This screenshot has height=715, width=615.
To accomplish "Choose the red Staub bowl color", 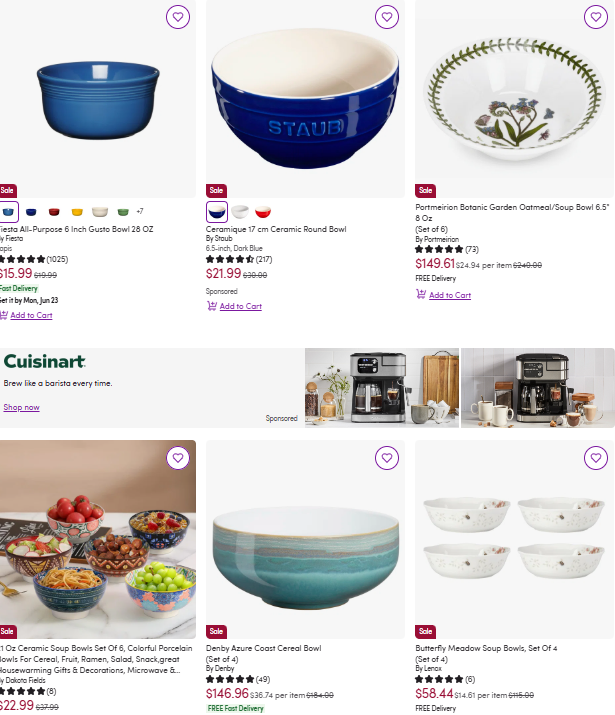I will (263, 212).
